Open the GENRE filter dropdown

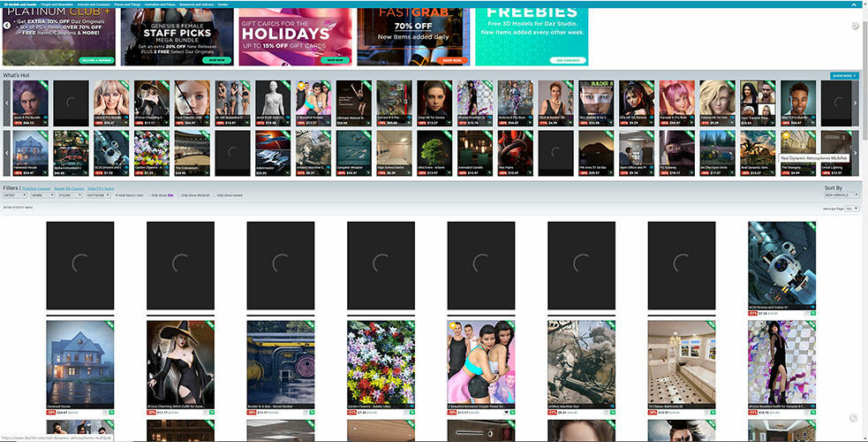(43, 194)
